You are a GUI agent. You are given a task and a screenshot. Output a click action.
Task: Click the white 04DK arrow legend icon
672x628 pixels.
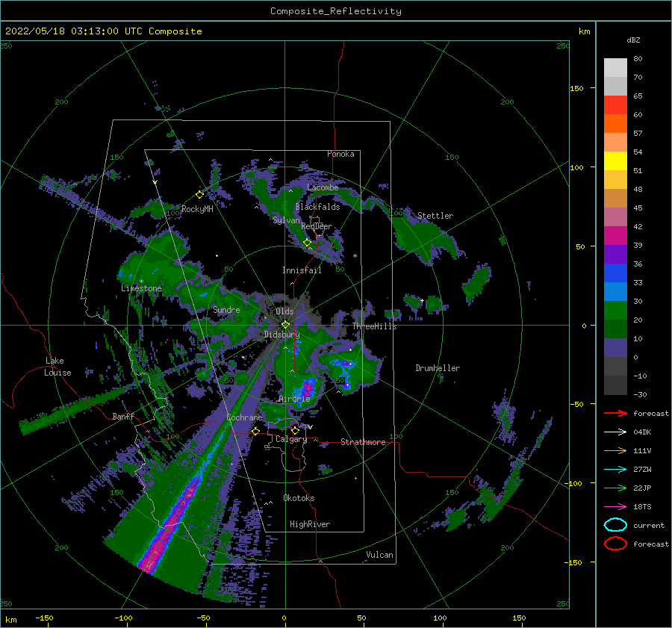coord(615,432)
